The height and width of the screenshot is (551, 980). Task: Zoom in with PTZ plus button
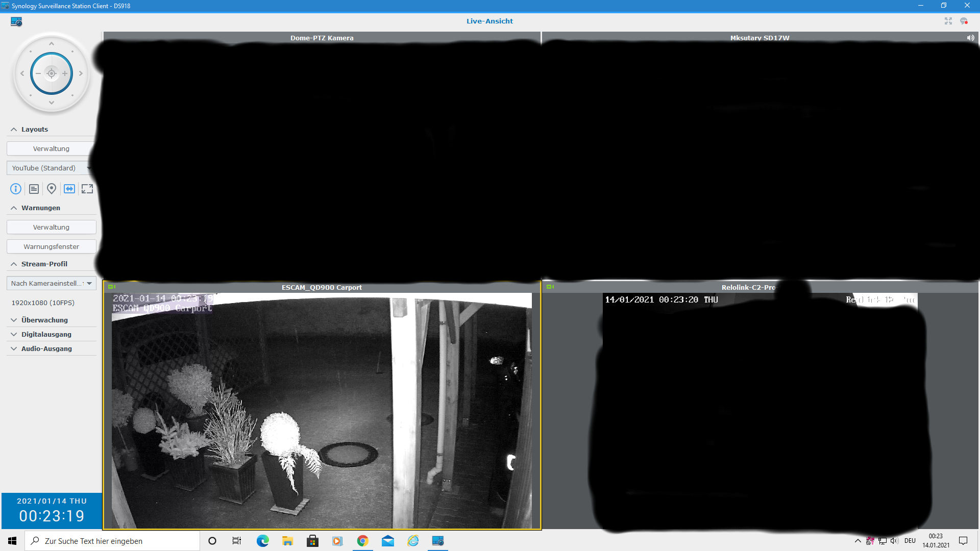[x=65, y=73]
